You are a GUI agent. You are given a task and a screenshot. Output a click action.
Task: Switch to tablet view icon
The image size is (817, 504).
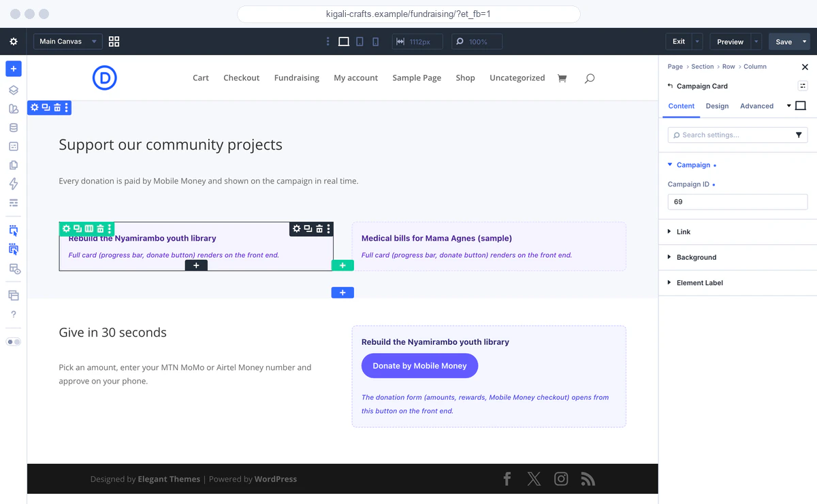(360, 41)
